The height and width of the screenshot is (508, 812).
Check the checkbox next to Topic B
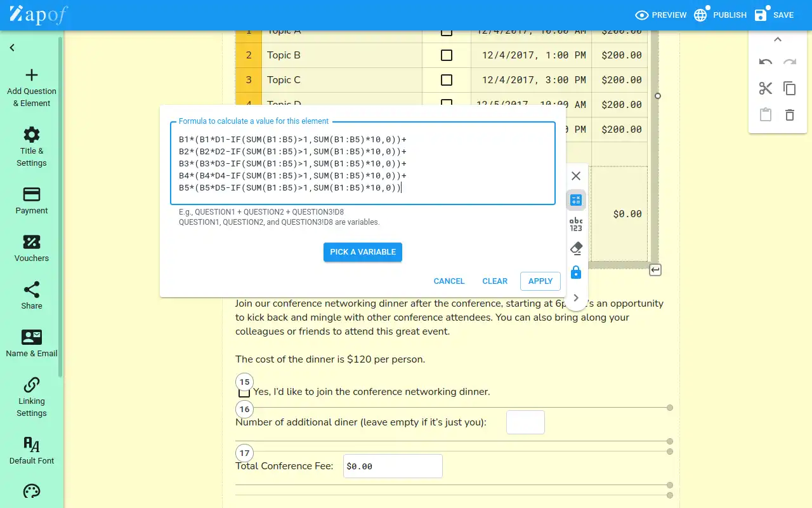447,55
